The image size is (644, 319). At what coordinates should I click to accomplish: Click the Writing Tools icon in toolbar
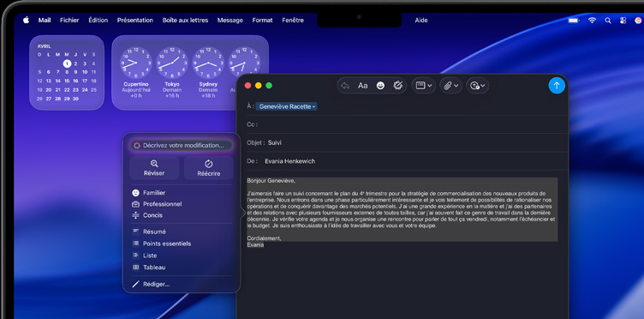click(x=397, y=86)
